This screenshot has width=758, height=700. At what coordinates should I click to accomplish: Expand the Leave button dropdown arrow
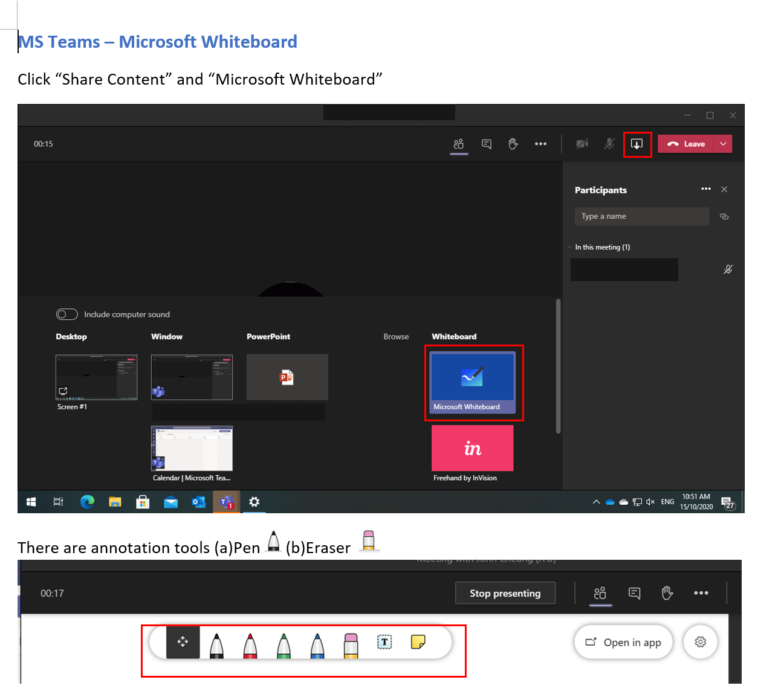(723, 144)
